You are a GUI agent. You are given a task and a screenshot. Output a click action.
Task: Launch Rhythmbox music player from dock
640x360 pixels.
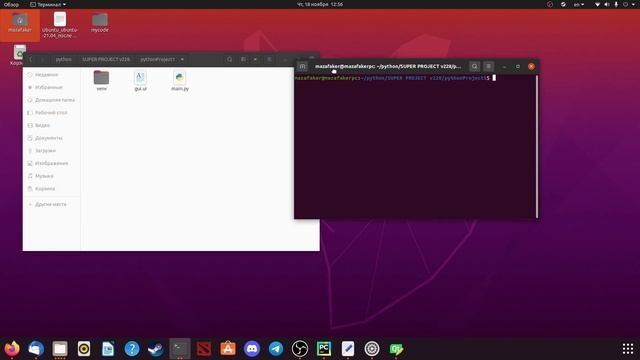84,349
